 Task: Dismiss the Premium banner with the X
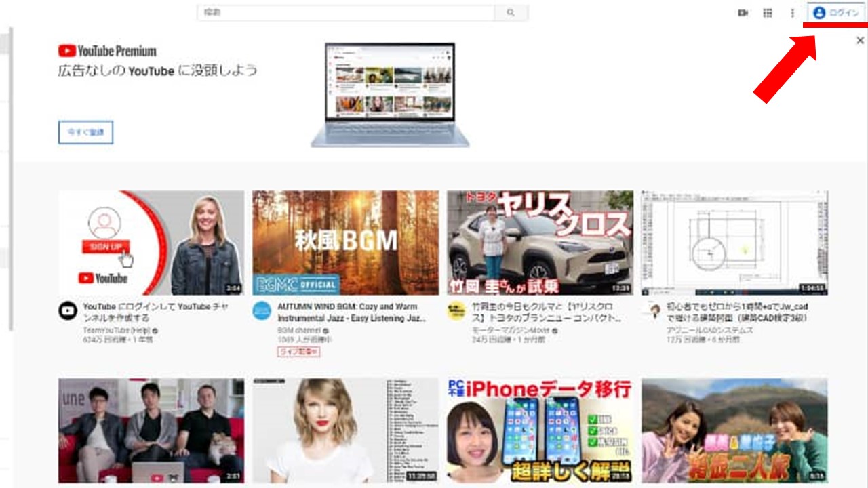[860, 39]
